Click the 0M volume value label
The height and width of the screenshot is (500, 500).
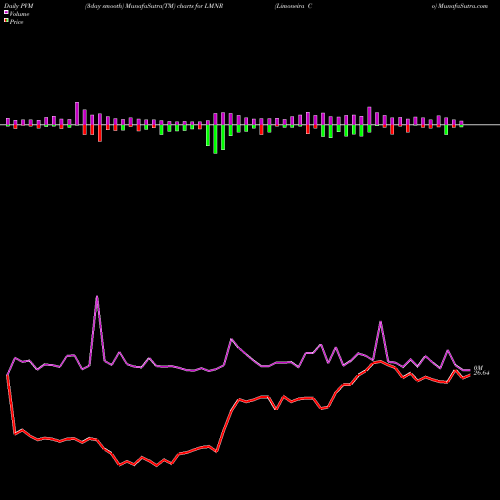tap(478, 368)
